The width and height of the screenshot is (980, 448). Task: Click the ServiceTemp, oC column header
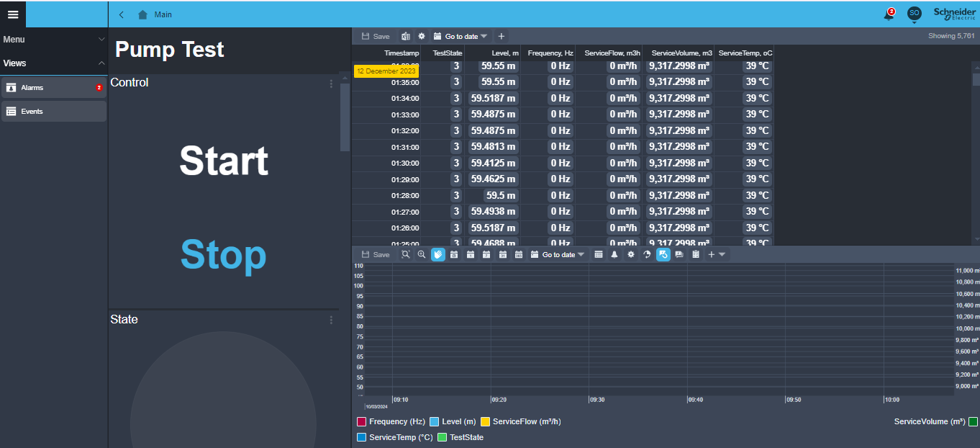(x=745, y=53)
